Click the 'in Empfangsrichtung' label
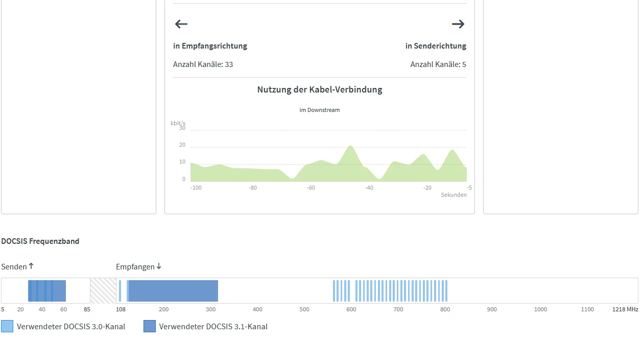The height and width of the screenshot is (341, 644). coord(210,46)
